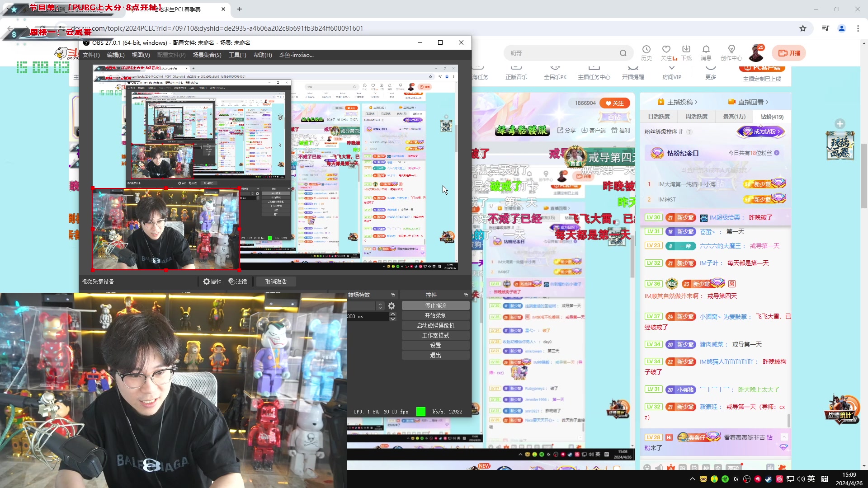The height and width of the screenshot is (488, 868).
Task: Open transition settings gear in OBS
Action: click(x=392, y=306)
